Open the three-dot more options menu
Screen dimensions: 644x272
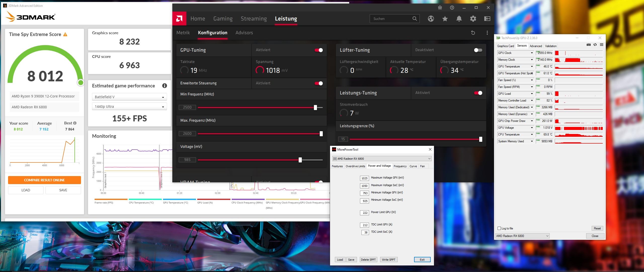click(x=487, y=33)
